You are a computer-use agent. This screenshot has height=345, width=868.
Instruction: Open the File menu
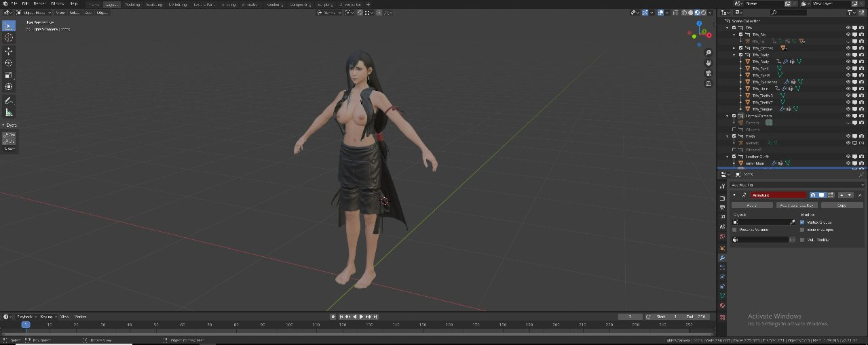(x=14, y=3)
